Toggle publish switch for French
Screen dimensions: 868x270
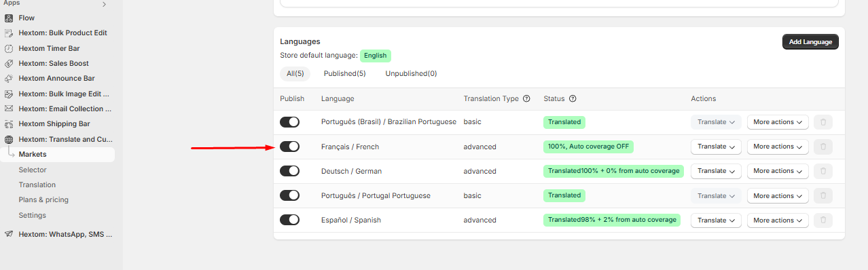click(290, 147)
